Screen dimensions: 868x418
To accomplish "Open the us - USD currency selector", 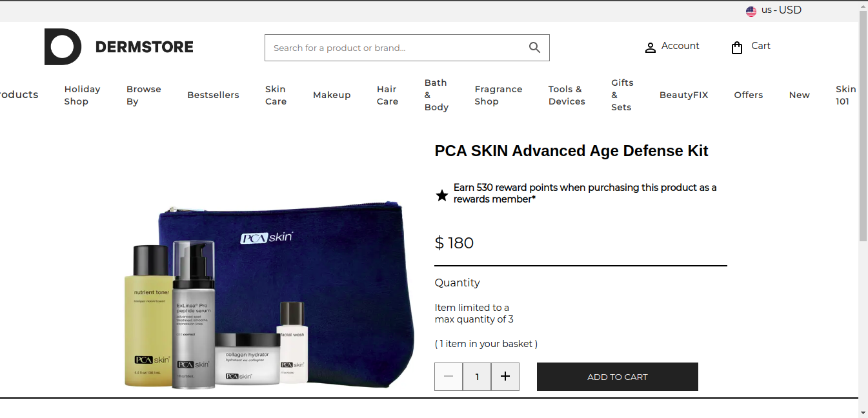I will (774, 10).
